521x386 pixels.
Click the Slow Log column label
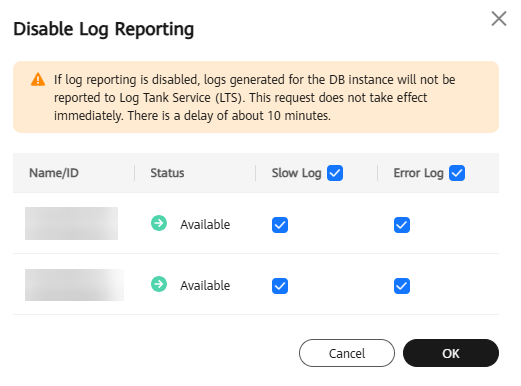click(296, 173)
